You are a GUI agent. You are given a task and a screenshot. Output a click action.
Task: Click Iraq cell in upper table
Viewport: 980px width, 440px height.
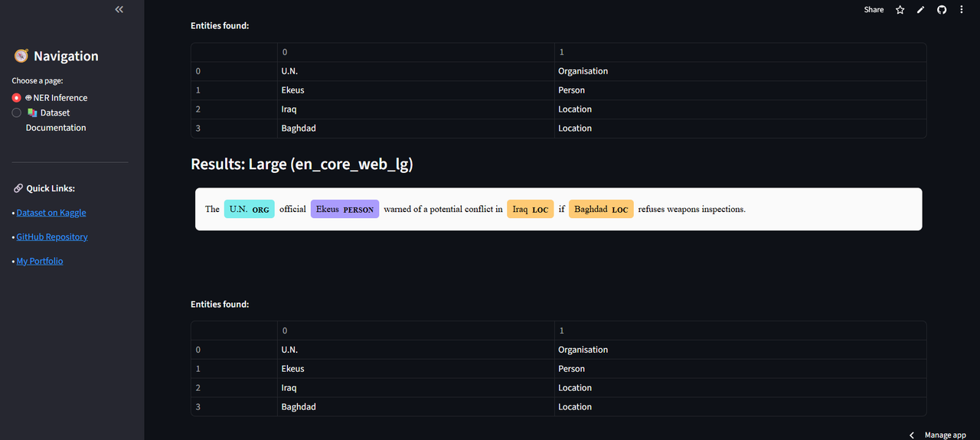[x=416, y=109]
